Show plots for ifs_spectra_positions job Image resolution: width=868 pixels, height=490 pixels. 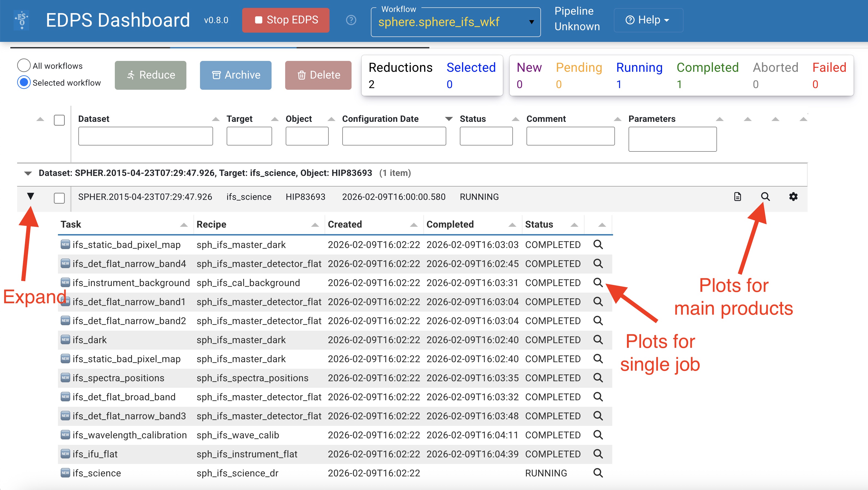click(598, 377)
